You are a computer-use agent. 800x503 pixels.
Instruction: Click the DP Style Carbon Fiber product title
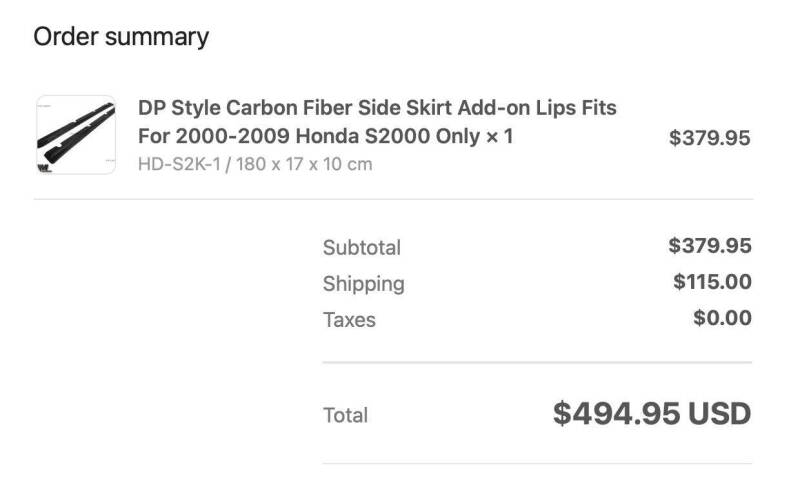(377, 122)
